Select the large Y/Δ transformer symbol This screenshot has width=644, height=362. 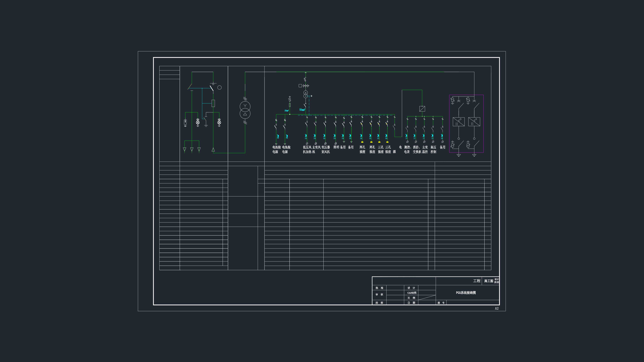(x=245, y=110)
